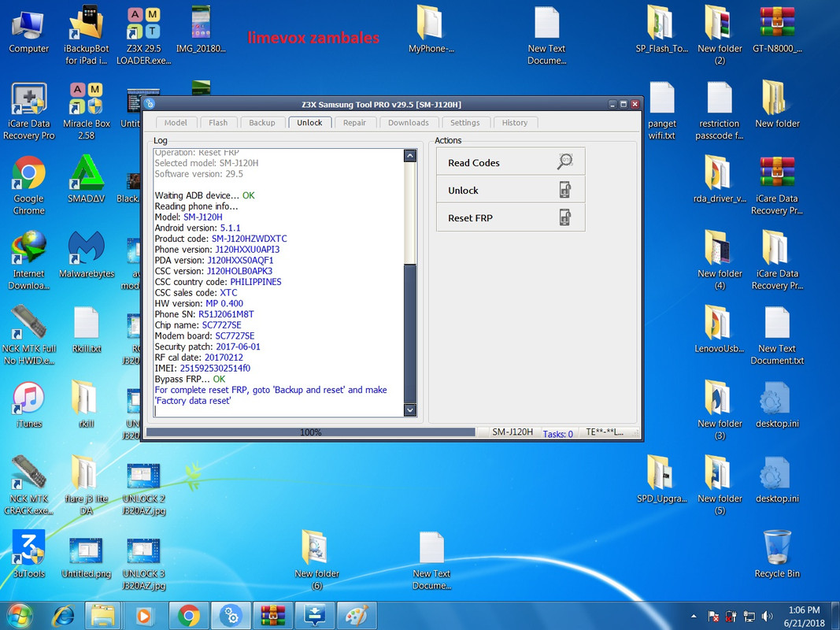This screenshot has height=630, width=840.
Task: Go to the Settings tab
Action: tap(465, 123)
